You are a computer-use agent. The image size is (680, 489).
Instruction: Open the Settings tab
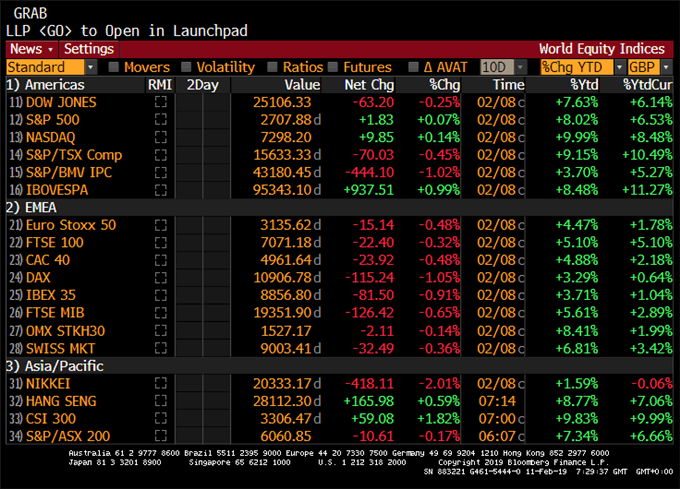(x=89, y=49)
